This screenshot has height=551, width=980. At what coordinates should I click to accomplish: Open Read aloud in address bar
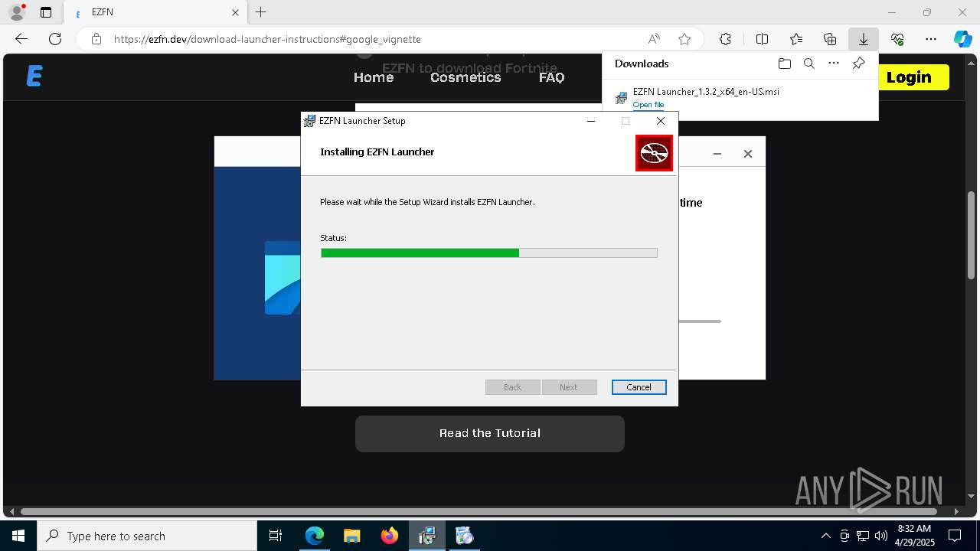pyautogui.click(x=654, y=39)
